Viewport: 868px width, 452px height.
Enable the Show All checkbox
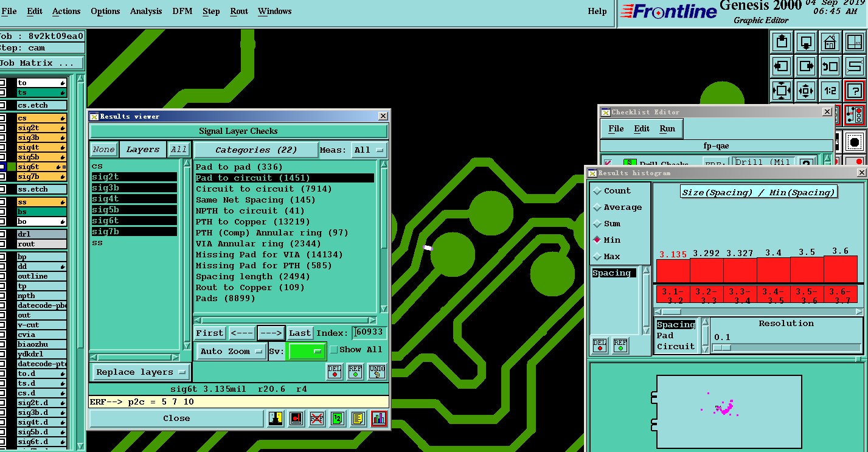[x=333, y=350]
